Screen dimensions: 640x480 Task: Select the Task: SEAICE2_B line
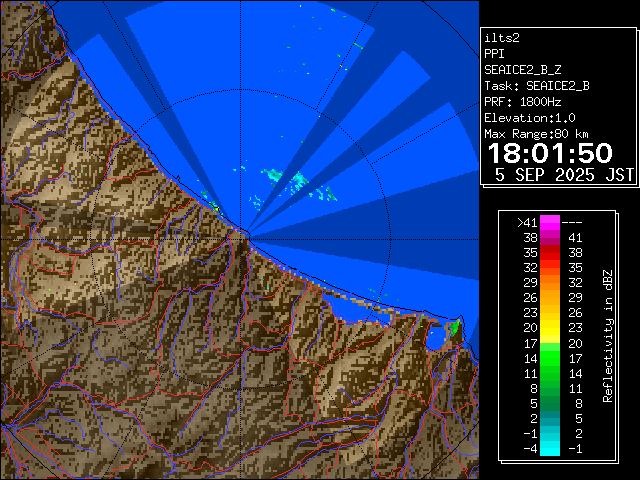536,85
